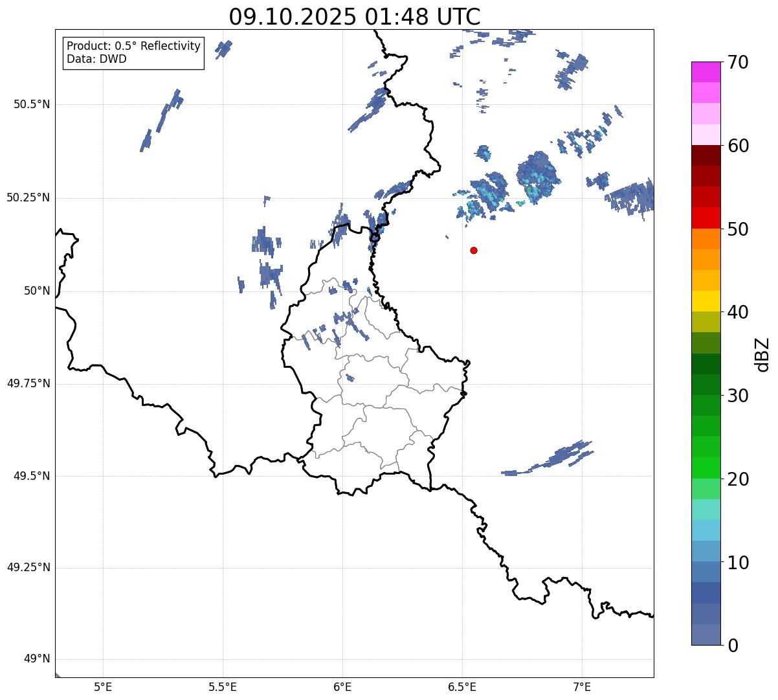Click the longitude label "7°E"
778x700 pixels.
tap(583, 686)
